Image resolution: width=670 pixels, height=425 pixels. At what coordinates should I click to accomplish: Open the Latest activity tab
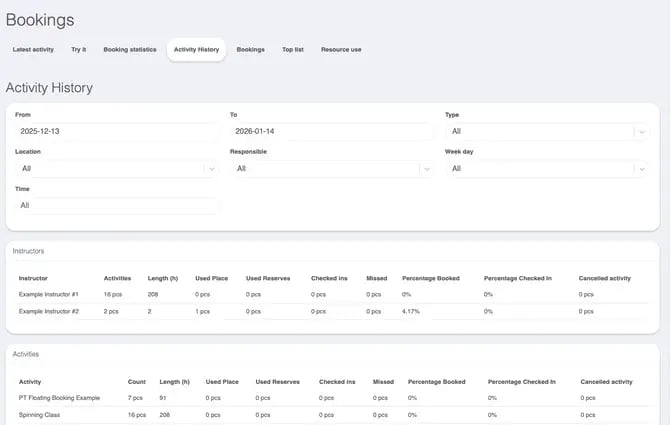pos(33,49)
